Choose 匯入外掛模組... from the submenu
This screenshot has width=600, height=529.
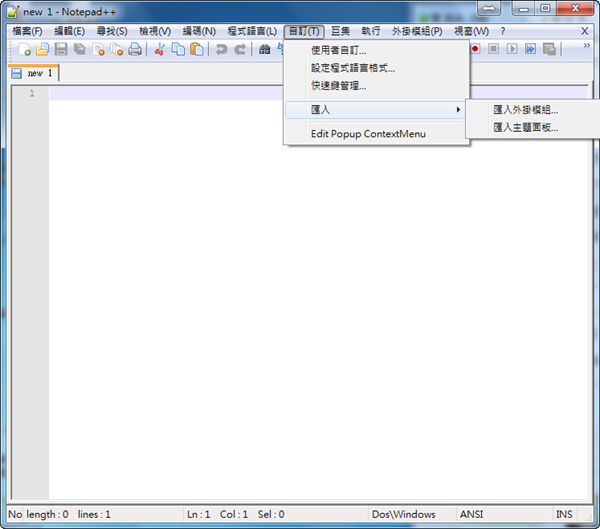[534, 110]
